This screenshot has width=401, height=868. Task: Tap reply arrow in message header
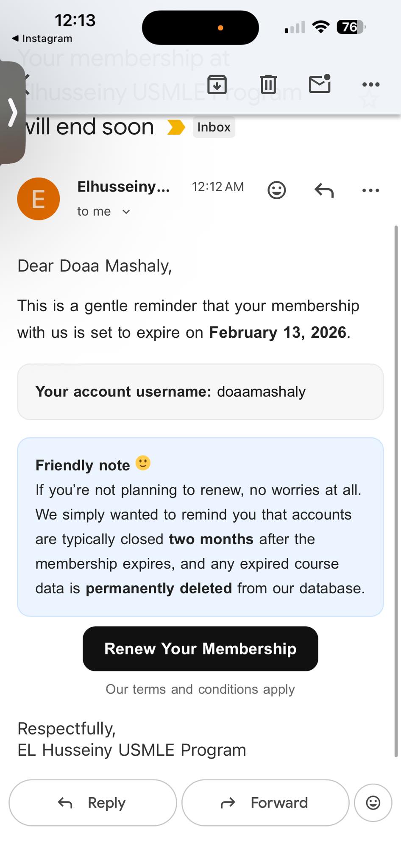click(324, 190)
